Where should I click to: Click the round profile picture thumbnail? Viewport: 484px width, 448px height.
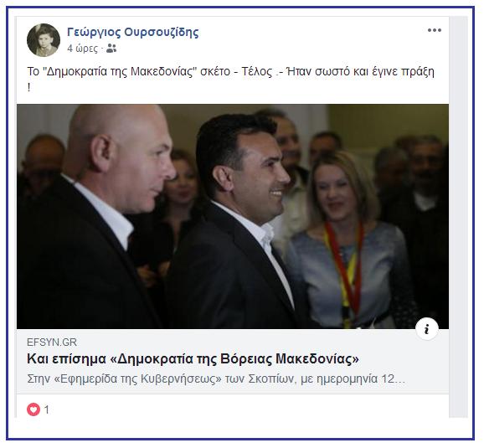coord(44,40)
